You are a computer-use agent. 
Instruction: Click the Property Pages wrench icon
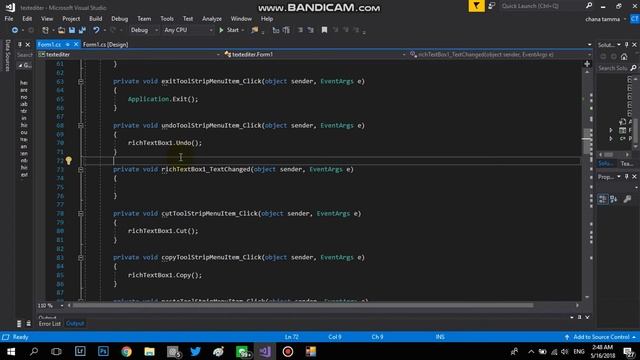pos(627,199)
